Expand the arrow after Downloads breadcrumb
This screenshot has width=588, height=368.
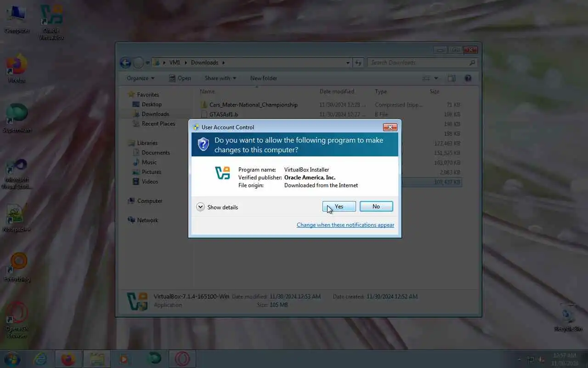coord(224,63)
